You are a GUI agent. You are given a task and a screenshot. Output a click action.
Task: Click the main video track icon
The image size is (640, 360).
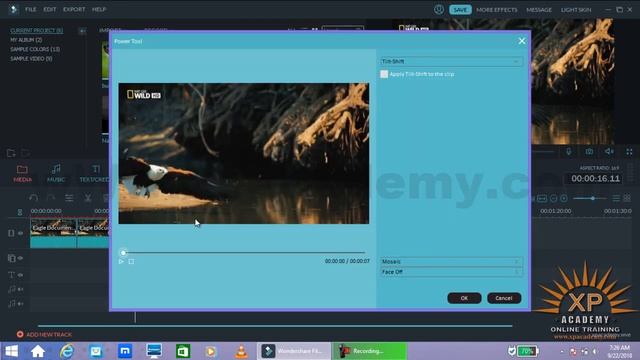coord(11,233)
